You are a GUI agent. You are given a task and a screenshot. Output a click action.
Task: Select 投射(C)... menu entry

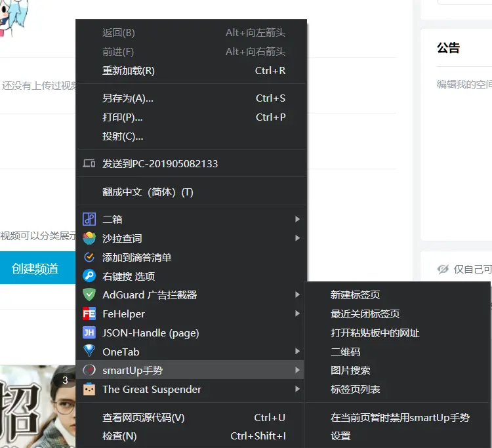click(x=191, y=136)
